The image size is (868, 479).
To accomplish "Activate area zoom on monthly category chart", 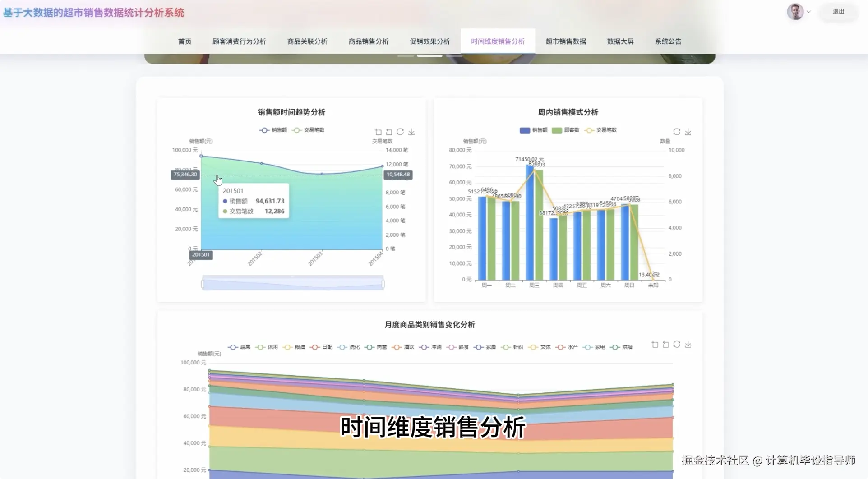I will pos(655,344).
